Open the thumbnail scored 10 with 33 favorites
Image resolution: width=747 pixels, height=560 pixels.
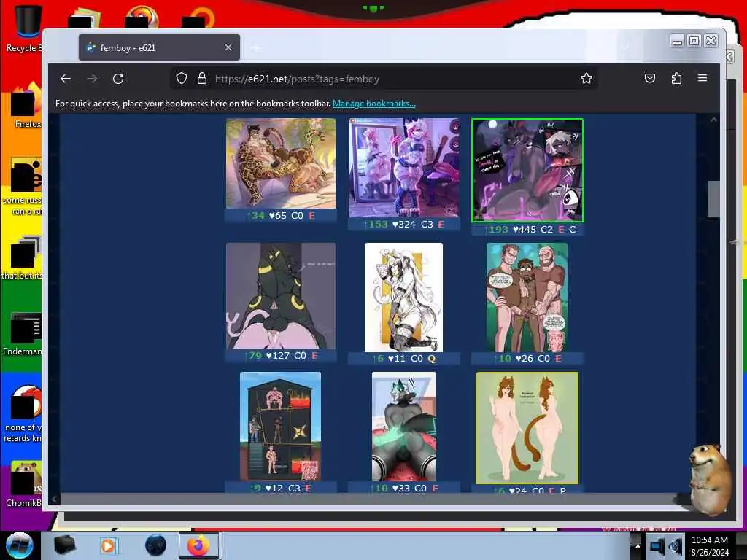[404, 426]
